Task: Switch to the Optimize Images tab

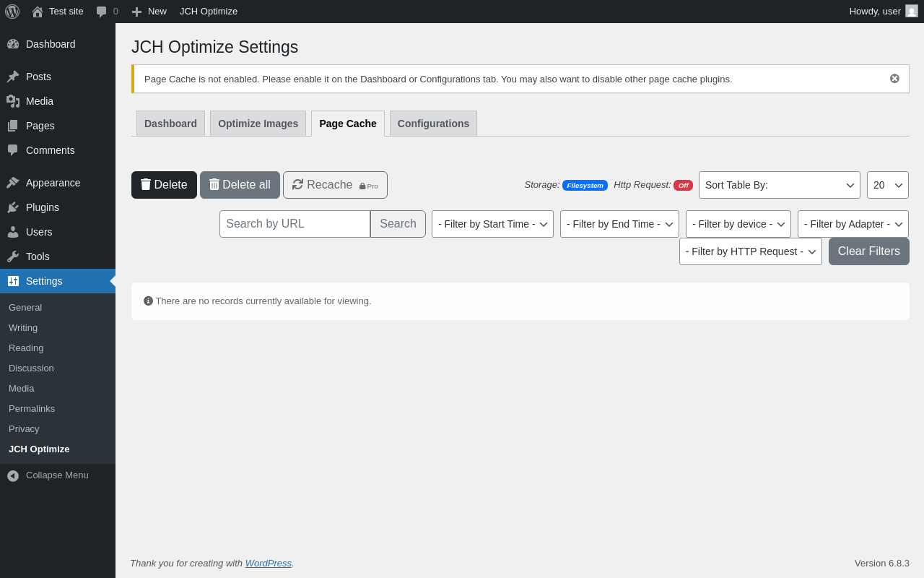Action: point(258,124)
